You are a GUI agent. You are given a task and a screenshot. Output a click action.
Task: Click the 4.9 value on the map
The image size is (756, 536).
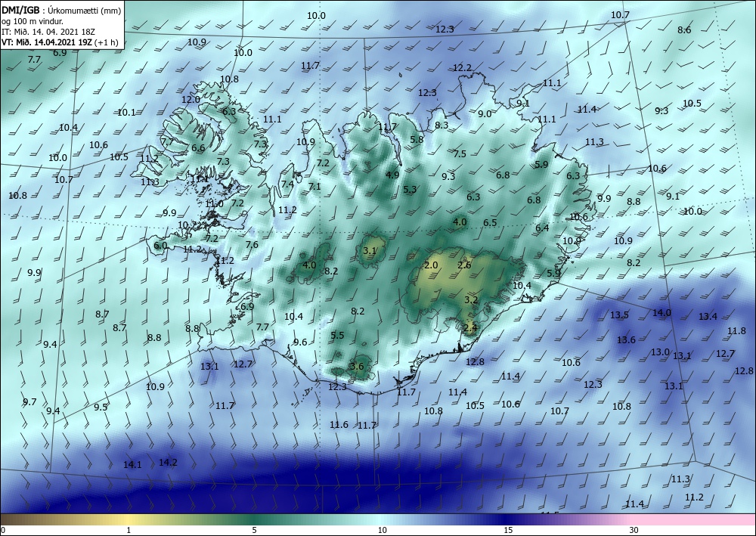tap(392, 175)
